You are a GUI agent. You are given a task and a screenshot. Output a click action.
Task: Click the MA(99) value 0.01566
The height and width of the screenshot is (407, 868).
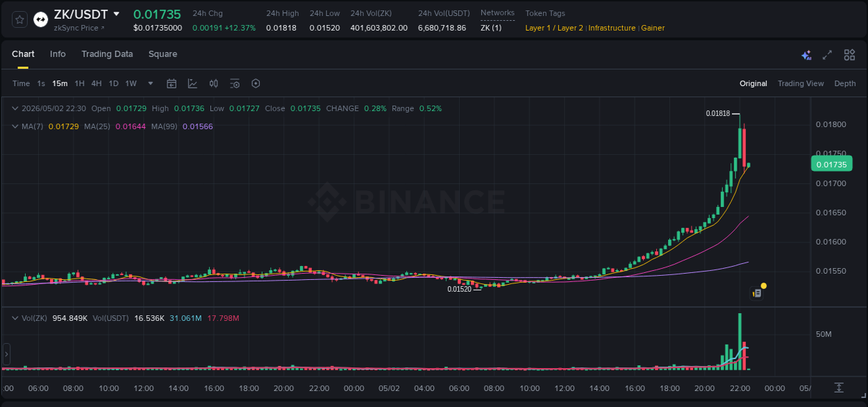tap(198, 126)
